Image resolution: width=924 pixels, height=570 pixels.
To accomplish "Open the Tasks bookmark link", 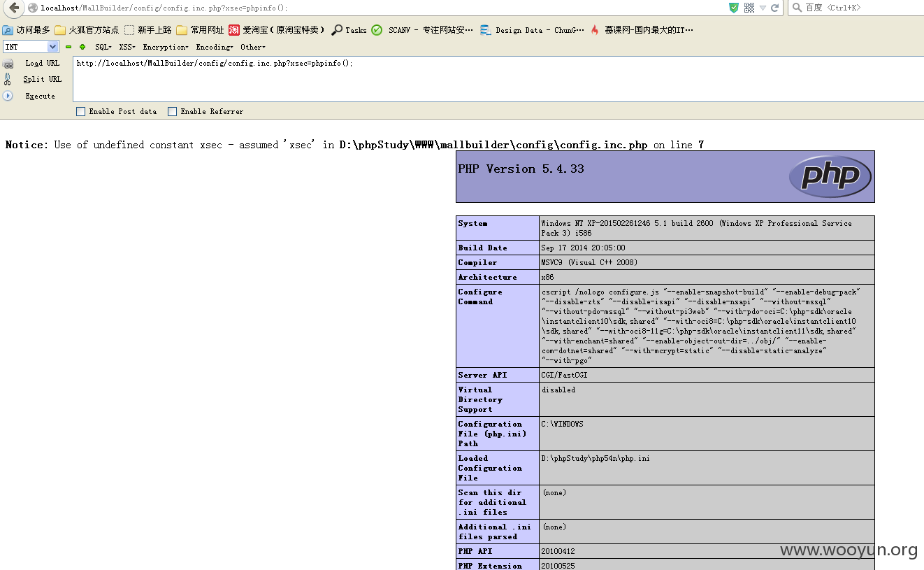I will (349, 30).
